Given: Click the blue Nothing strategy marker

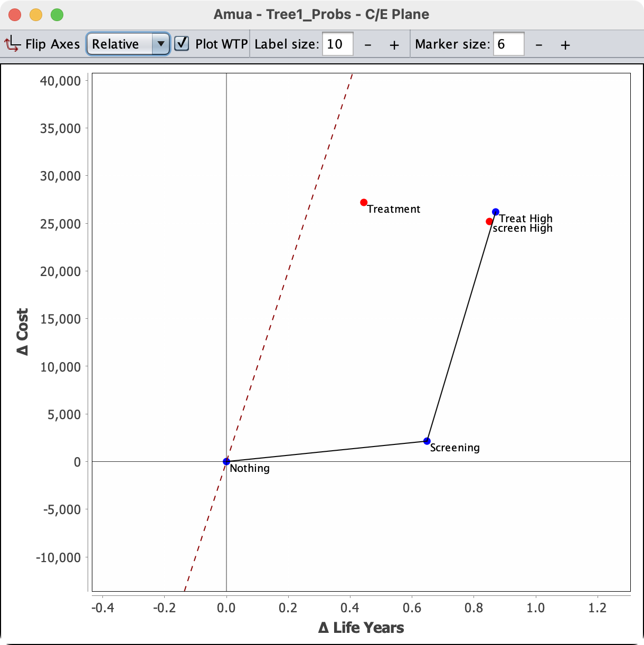Looking at the screenshot, I should [226, 461].
